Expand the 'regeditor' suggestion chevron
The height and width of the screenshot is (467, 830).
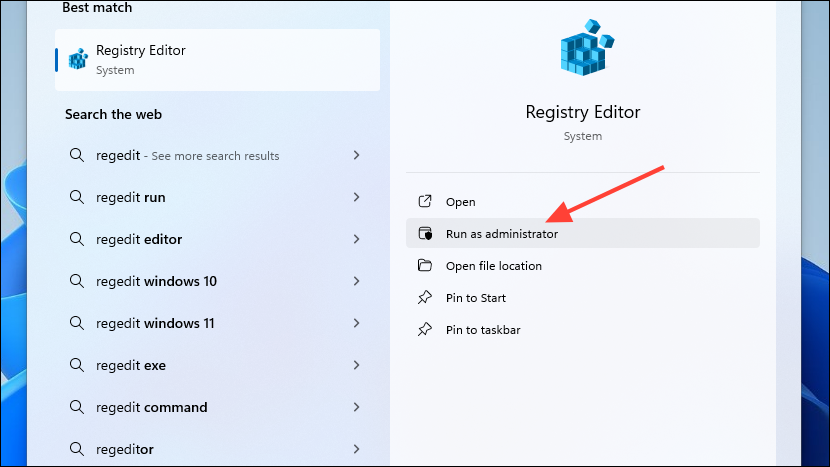pos(356,449)
